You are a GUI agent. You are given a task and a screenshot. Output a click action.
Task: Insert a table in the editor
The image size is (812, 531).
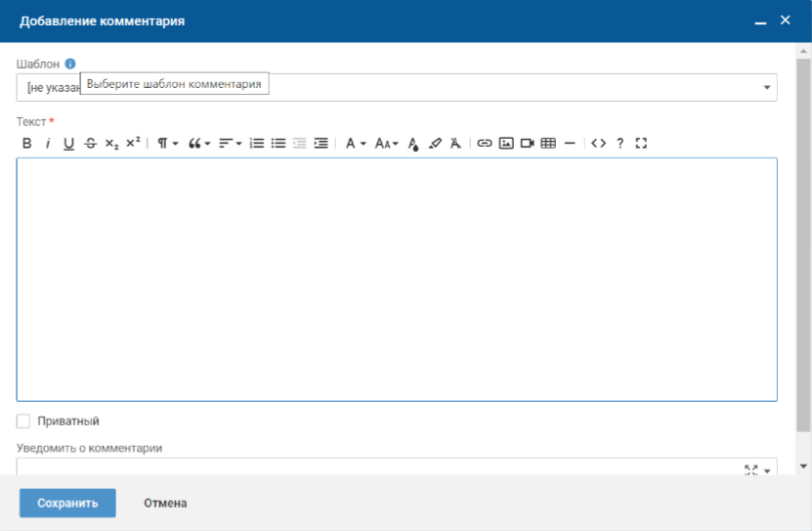tap(548, 144)
